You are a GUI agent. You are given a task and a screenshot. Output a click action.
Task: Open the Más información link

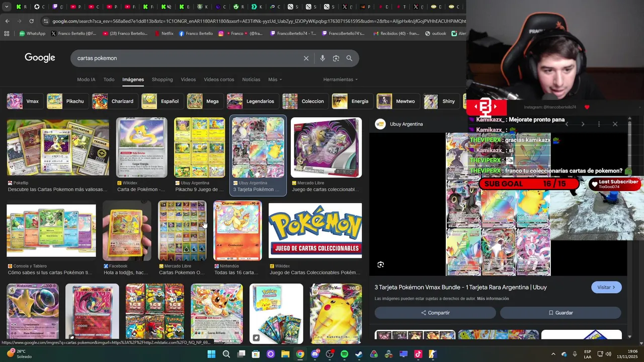493,299
